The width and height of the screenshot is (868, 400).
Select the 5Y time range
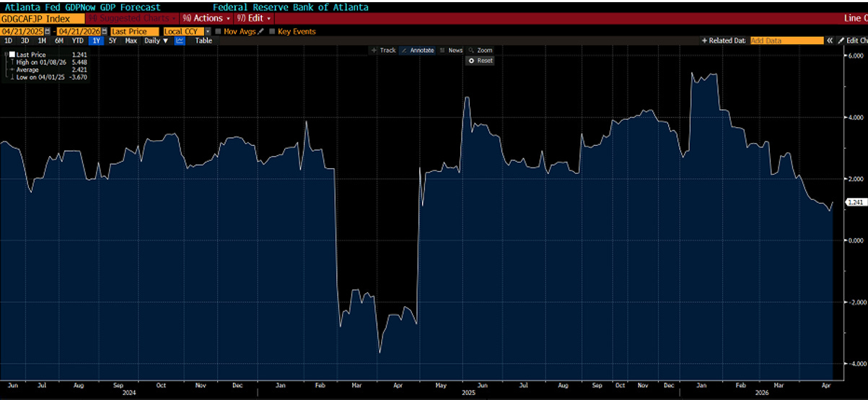[x=113, y=41]
